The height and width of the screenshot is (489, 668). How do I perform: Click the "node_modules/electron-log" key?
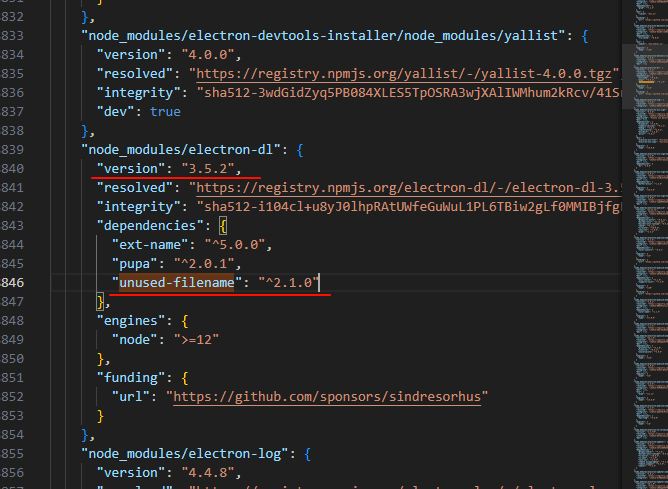184,454
